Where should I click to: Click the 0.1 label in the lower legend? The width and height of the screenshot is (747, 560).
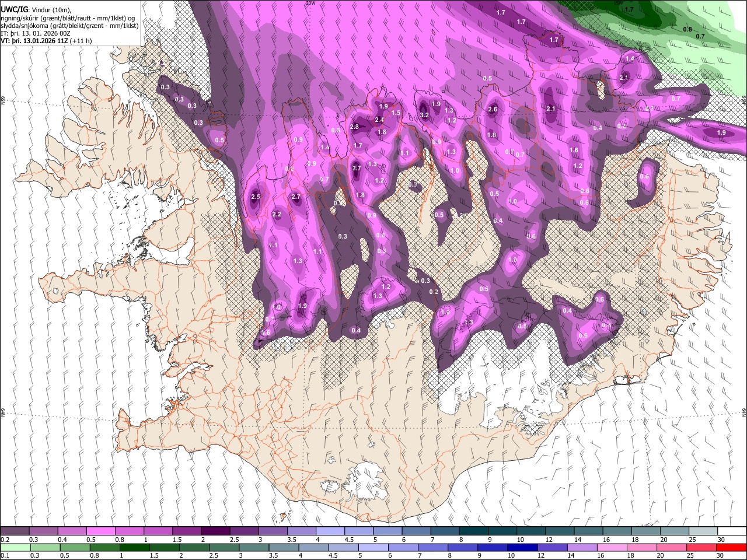pyautogui.click(x=4, y=555)
